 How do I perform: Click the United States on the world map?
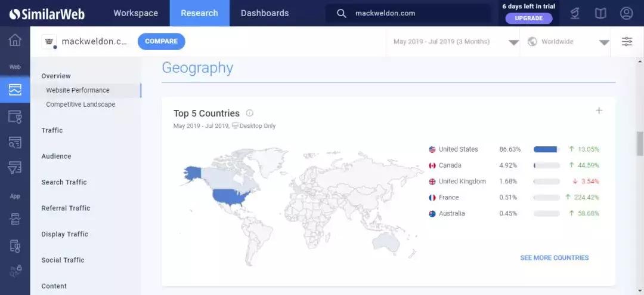pos(231,198)
